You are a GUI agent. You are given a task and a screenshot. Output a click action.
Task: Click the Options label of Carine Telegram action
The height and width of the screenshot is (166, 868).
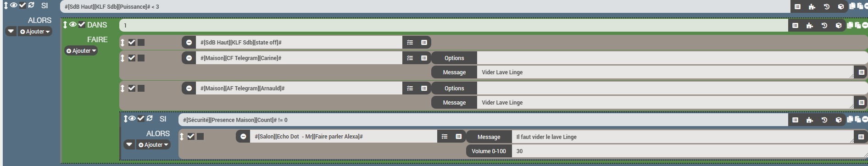[454, 58]
